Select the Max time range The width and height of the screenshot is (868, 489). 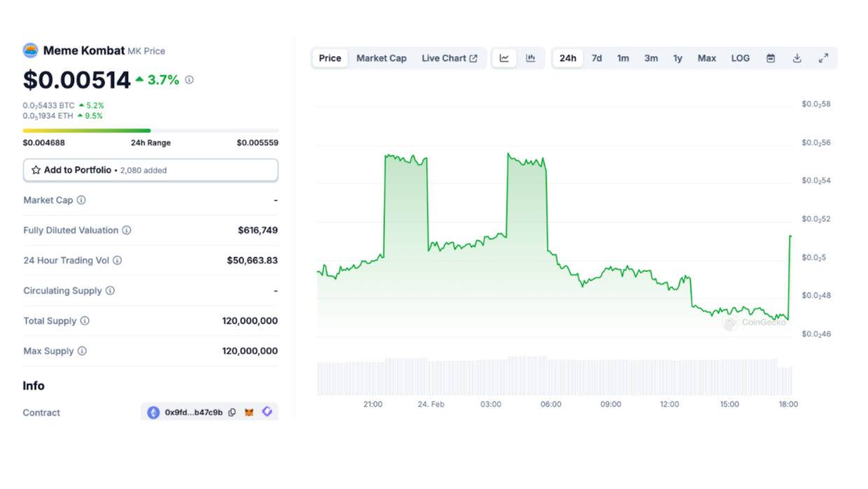click(x=707, y=58)
